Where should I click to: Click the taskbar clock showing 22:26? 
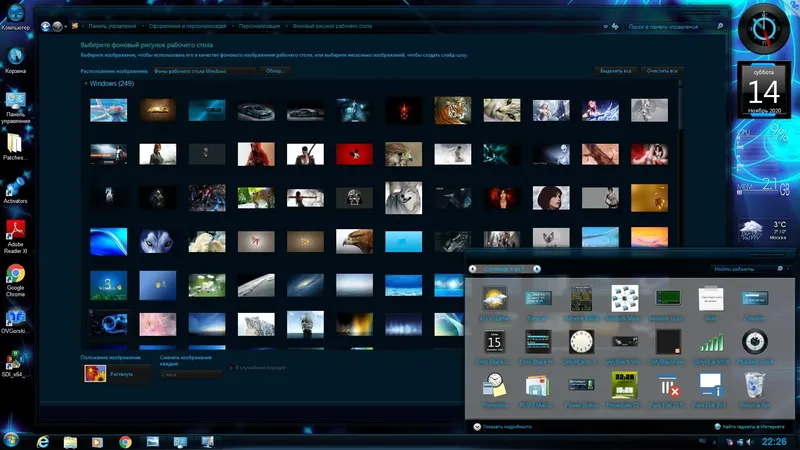773,441
